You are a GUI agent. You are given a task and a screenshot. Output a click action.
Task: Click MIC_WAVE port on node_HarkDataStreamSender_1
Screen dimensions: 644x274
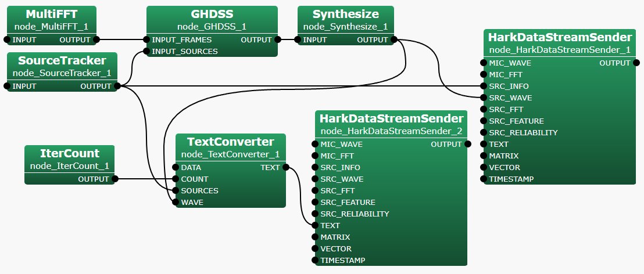tap(484, 63)
